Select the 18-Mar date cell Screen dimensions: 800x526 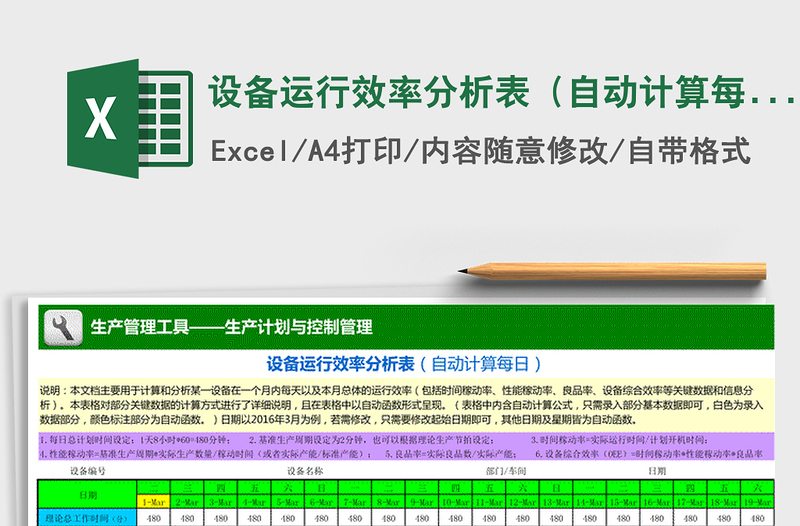tap(724, 503)
